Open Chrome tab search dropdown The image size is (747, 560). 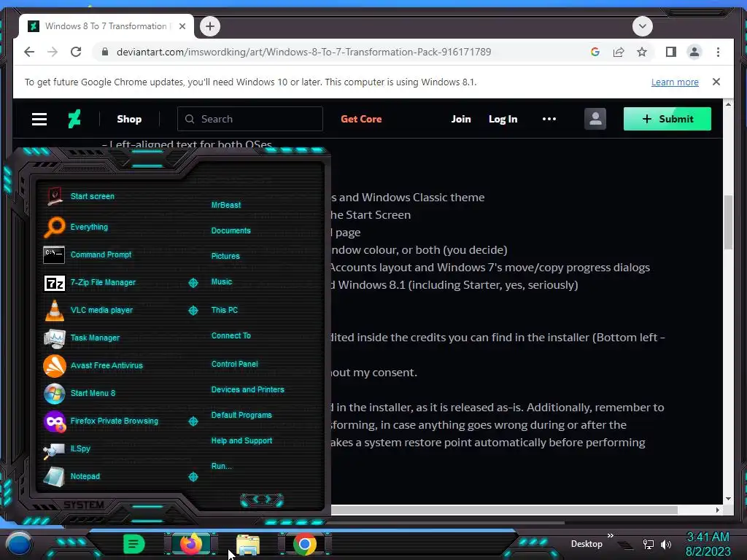(642, 26)
